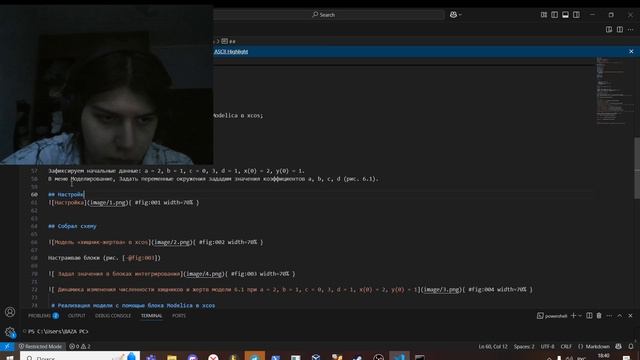Image resolution: width=640 pixels, height=360 pixels.
Task: Kill the terminal with trash icon
Action: point(599,316)
